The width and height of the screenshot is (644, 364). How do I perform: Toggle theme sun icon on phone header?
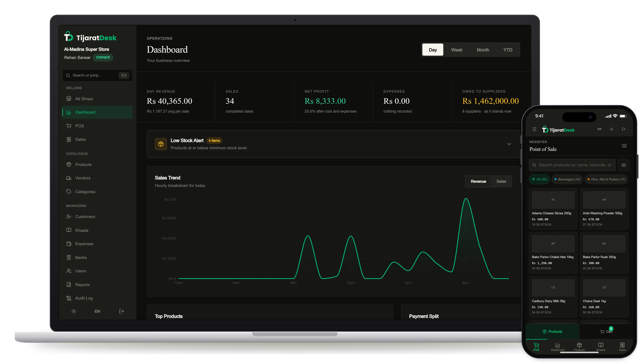[611, 129]
